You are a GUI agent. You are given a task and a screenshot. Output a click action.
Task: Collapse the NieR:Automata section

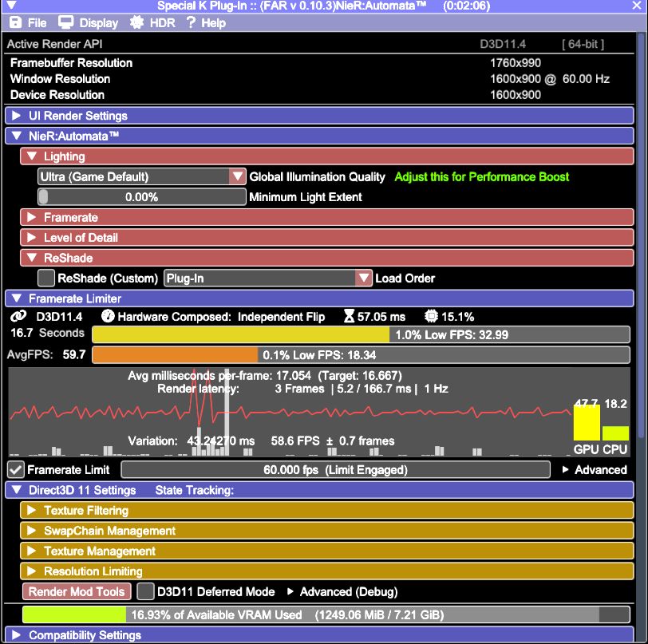coord(319,136)
